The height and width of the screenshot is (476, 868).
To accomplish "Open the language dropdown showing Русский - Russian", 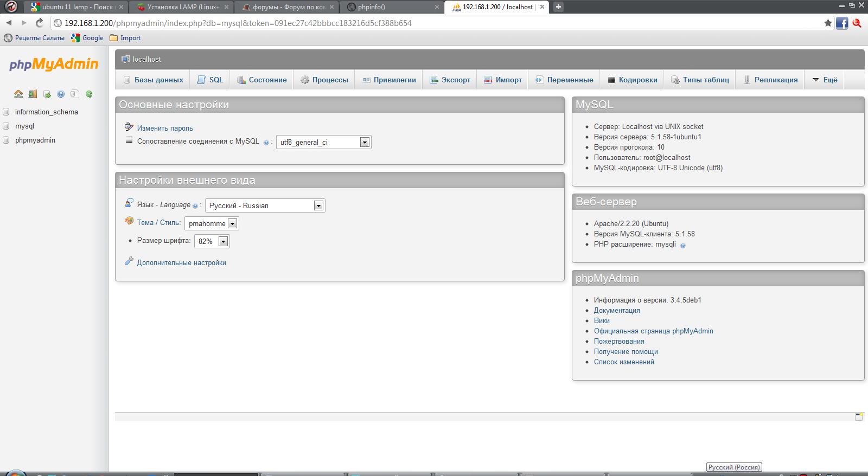I will 265,205.
